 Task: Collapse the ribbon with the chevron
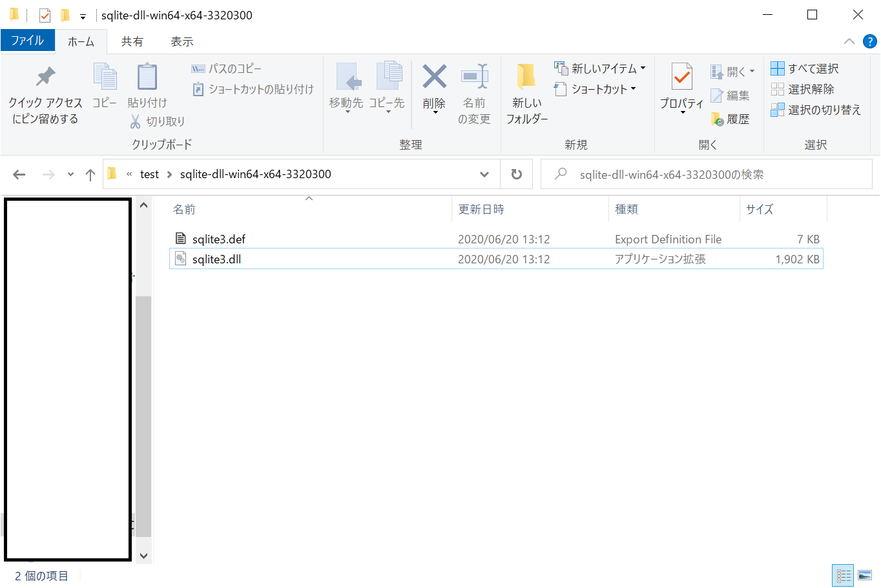[849, 41]
